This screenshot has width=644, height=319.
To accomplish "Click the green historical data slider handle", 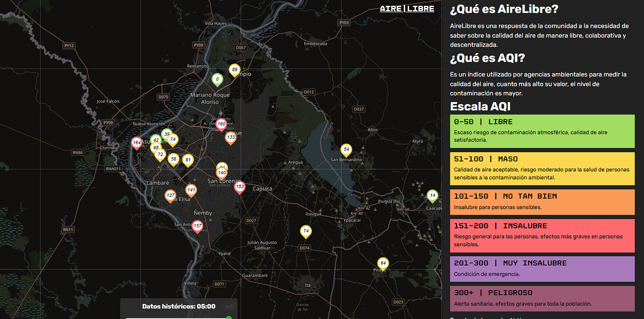I will [229, 317].
